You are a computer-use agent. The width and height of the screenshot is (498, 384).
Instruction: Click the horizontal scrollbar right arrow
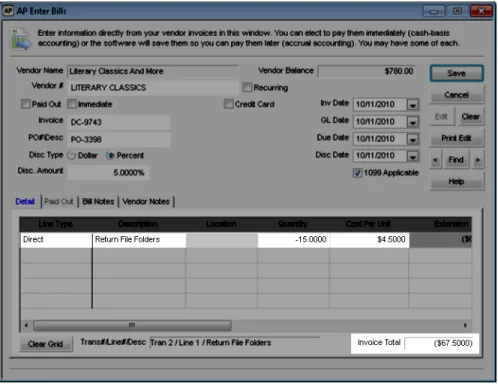pyautogui.click(x=465, y=325)
